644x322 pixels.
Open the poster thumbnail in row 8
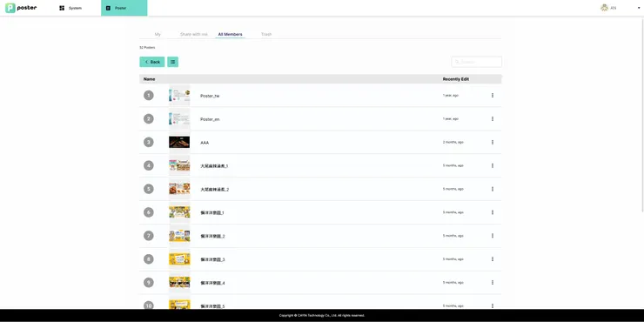(x=179, y=259)
